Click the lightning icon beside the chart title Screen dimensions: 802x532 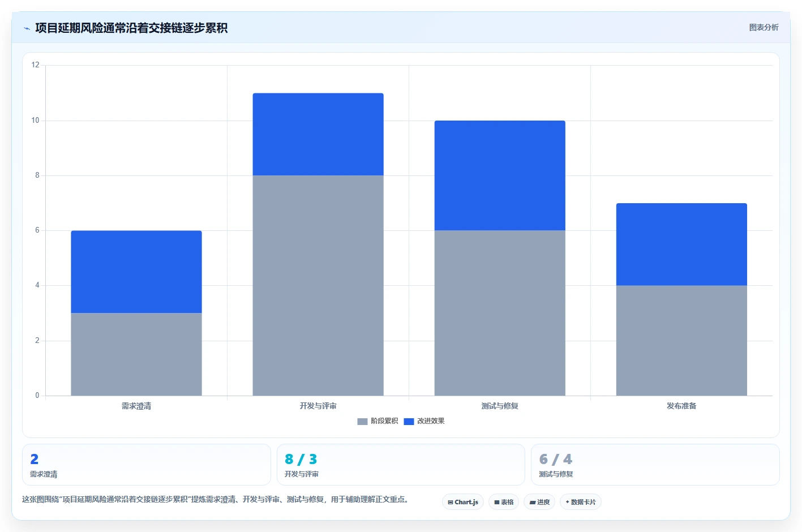coord(27,28)
